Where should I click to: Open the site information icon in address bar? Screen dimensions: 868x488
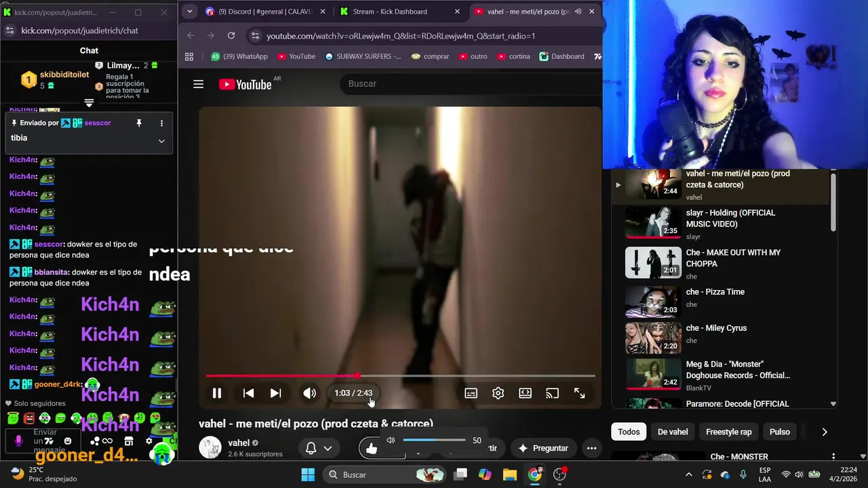(x=254, y=36)
